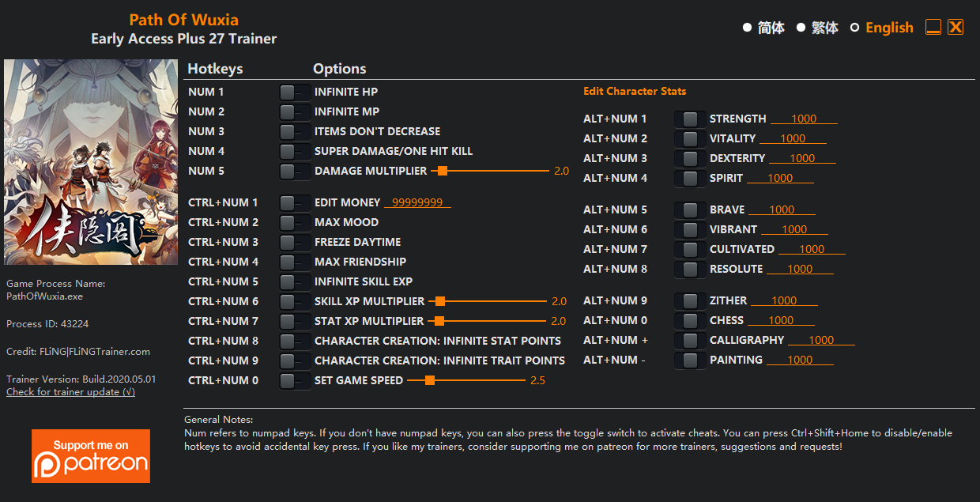The image size is (980, 502).
Task: Toggle Freeze Daytime switch
Action: [x=295, y=243]
